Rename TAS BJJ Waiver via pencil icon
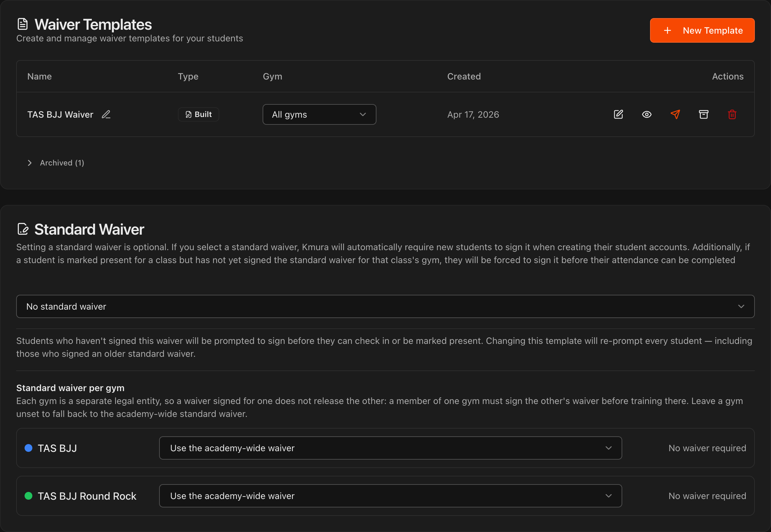 (x=106, y=114)
